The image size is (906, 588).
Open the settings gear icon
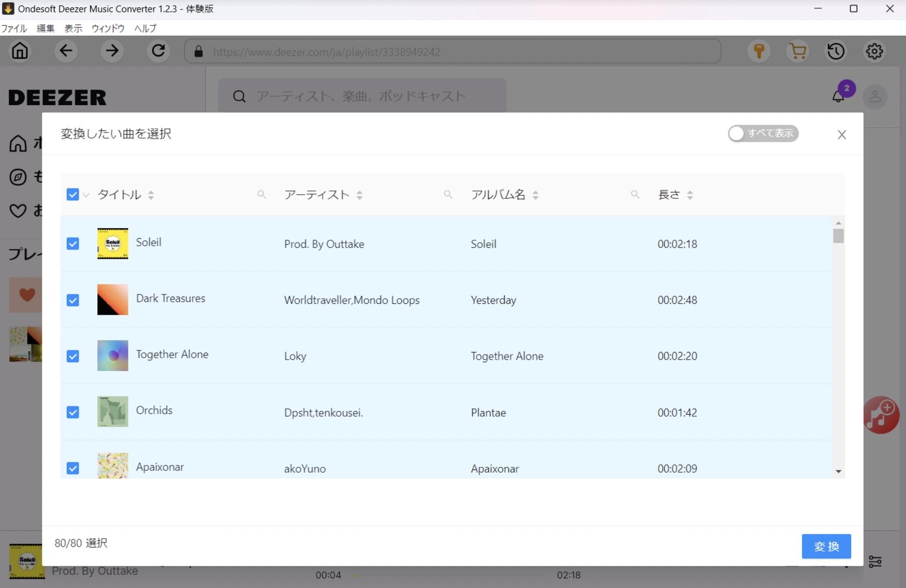874,51
